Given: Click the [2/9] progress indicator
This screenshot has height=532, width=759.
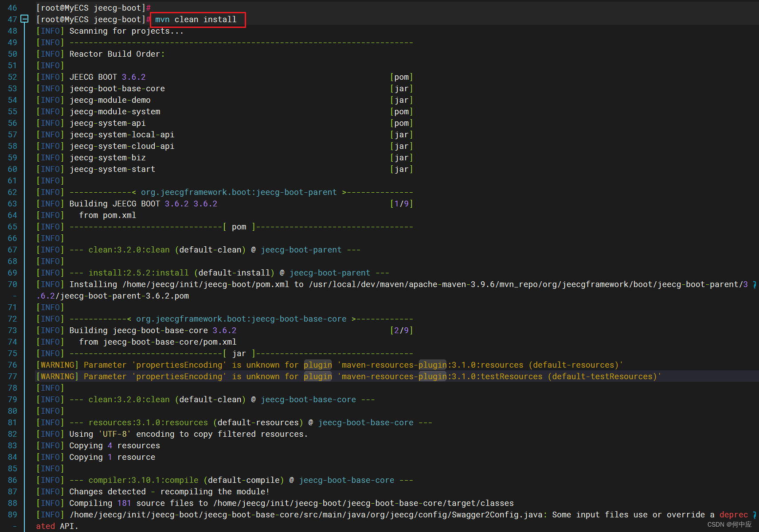Looking at the screenshot, I should point(402,330).
